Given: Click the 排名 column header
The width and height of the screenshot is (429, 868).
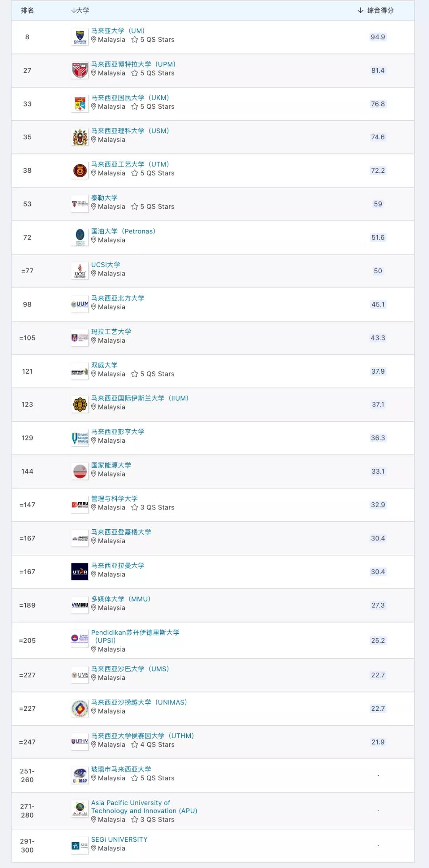Looking at the screenshot, I should click(x=27, y=10).
